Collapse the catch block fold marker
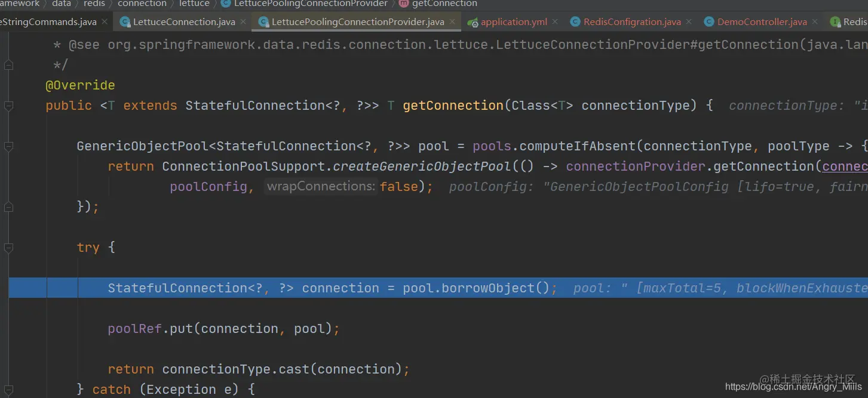 point(8,389)
